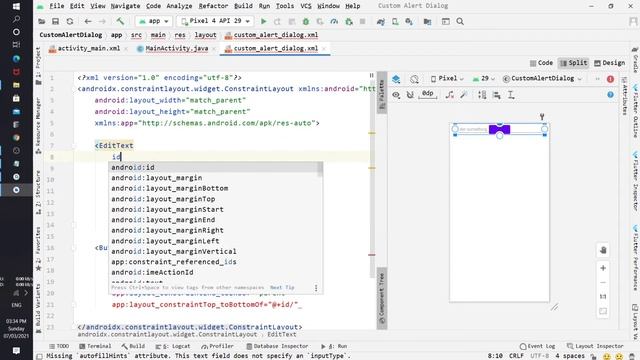Select app:constraint_referenced_ids suggestion
The height and width of the screenshot is (360, 640).
point(215,262)
